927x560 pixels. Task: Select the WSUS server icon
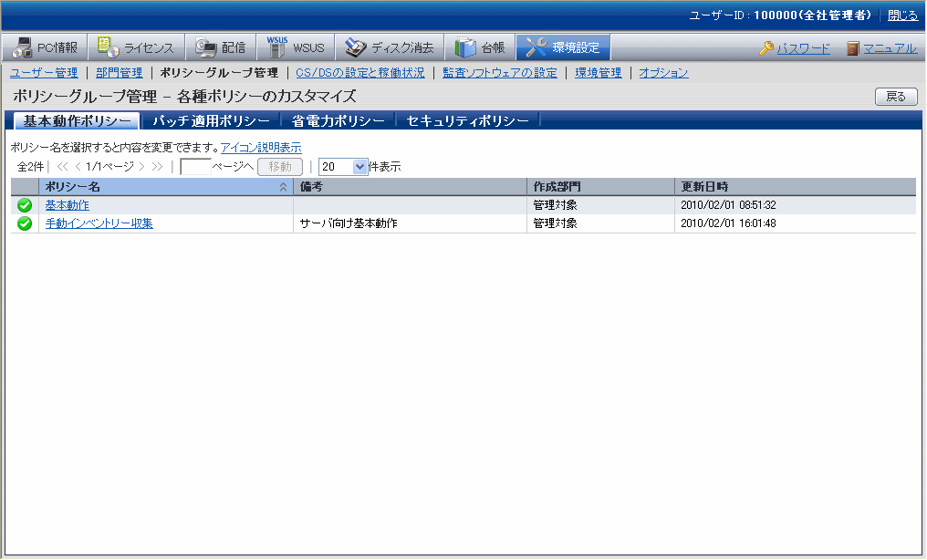(277, 47)
